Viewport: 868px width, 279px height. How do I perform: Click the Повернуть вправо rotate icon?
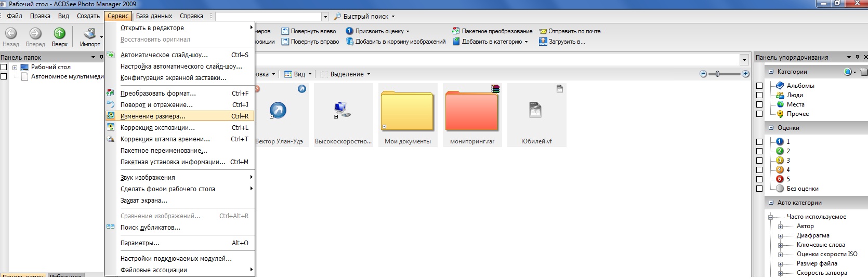click(x=285, y=42)
